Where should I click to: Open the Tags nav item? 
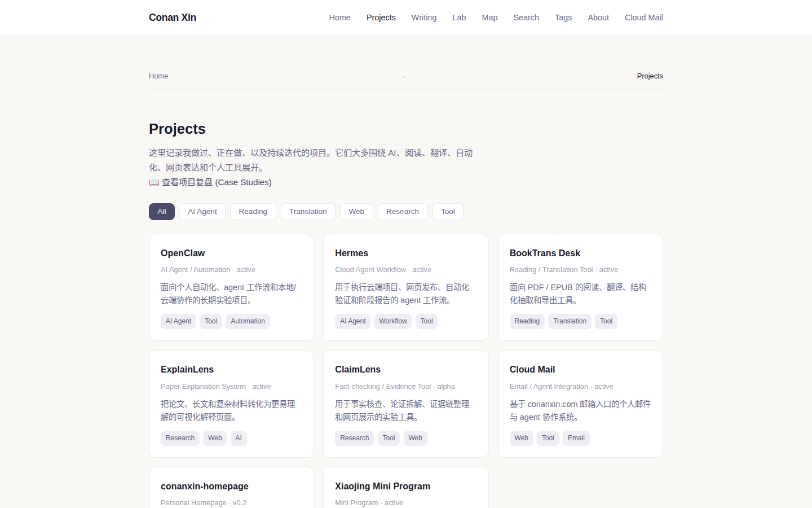(563, 17)
